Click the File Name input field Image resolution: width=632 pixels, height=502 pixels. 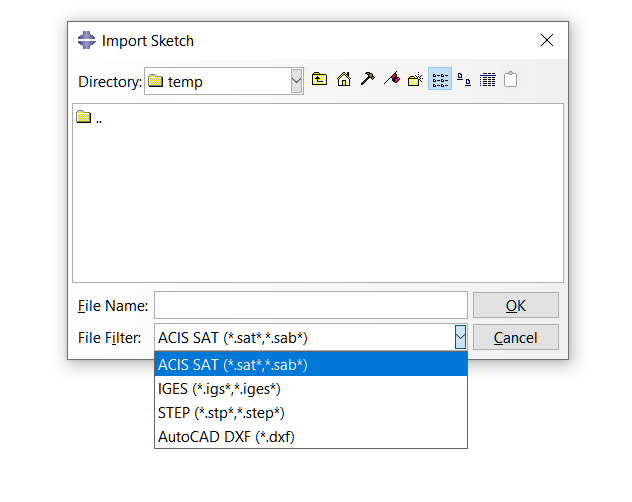click(311, 305)
